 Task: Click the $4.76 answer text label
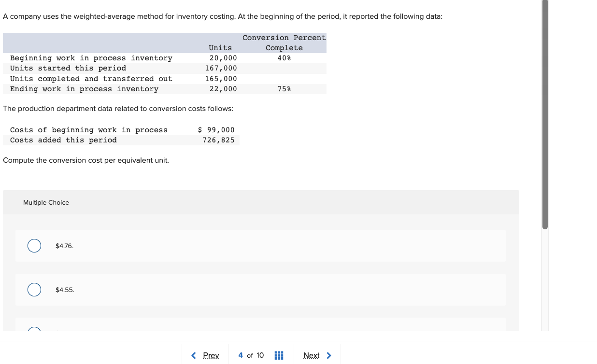coord(64,246)
